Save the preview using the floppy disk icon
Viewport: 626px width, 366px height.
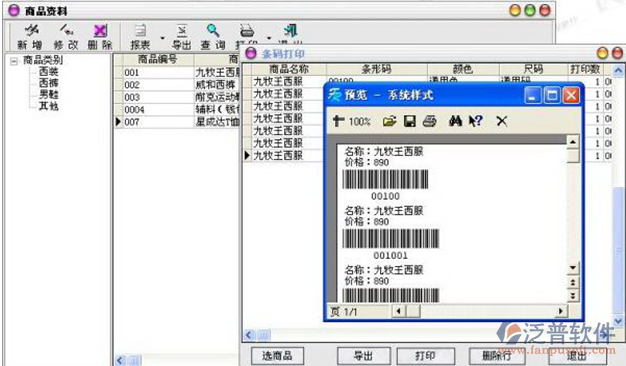410,121
